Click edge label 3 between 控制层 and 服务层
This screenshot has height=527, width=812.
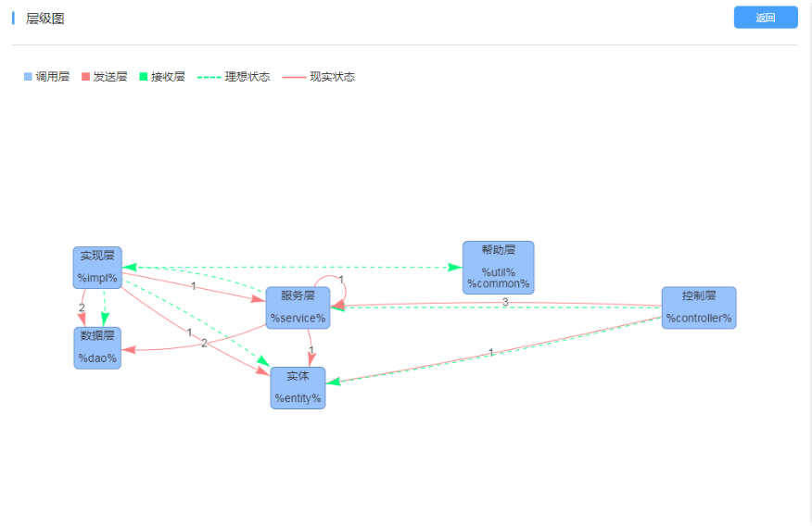click(x=505, y=302)
